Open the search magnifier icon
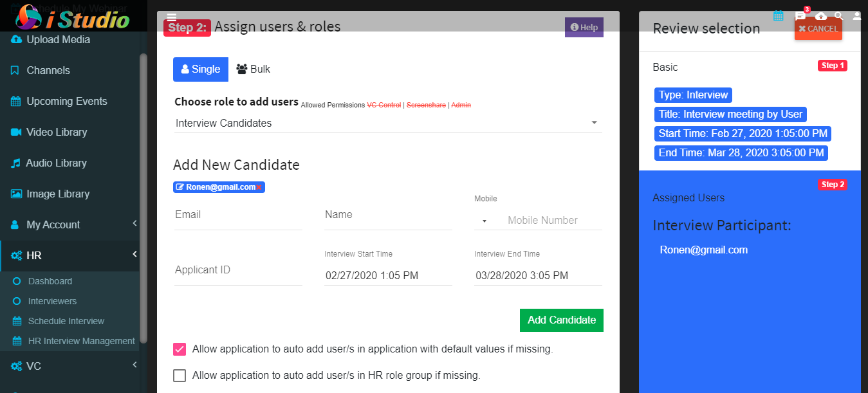The height and width of the screenshot is (393, 868). pyautogui.click(x=838, y=16)
